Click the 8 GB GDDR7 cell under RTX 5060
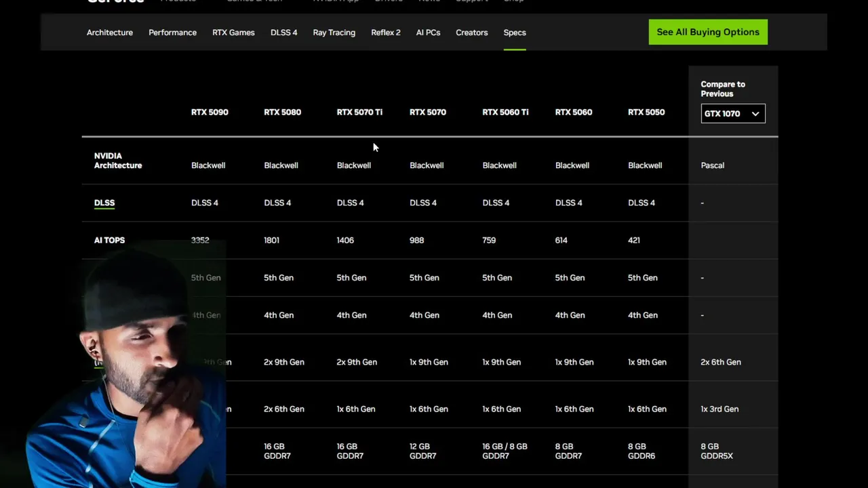 (568, 451)
